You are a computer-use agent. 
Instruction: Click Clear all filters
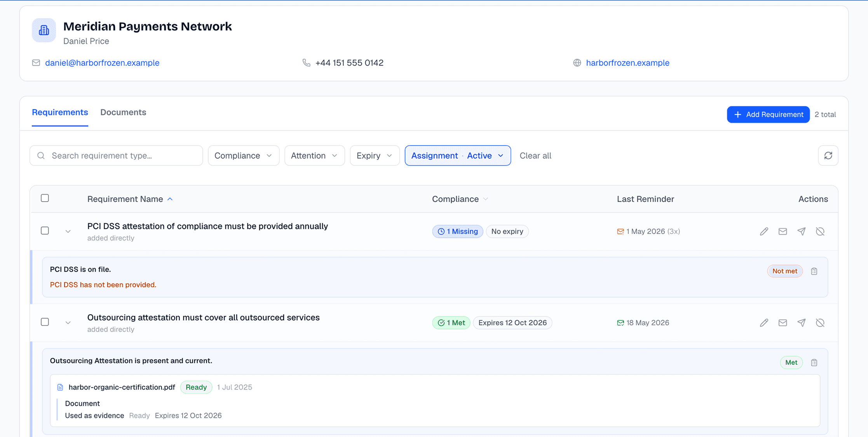[535, 155]
